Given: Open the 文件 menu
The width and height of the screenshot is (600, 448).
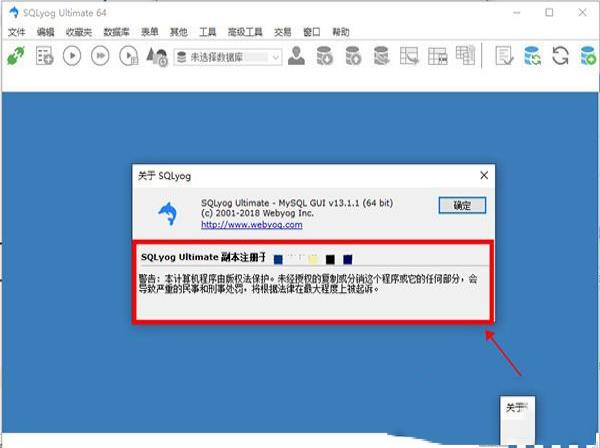Looking at the screenshot, I should pos(17,32).
